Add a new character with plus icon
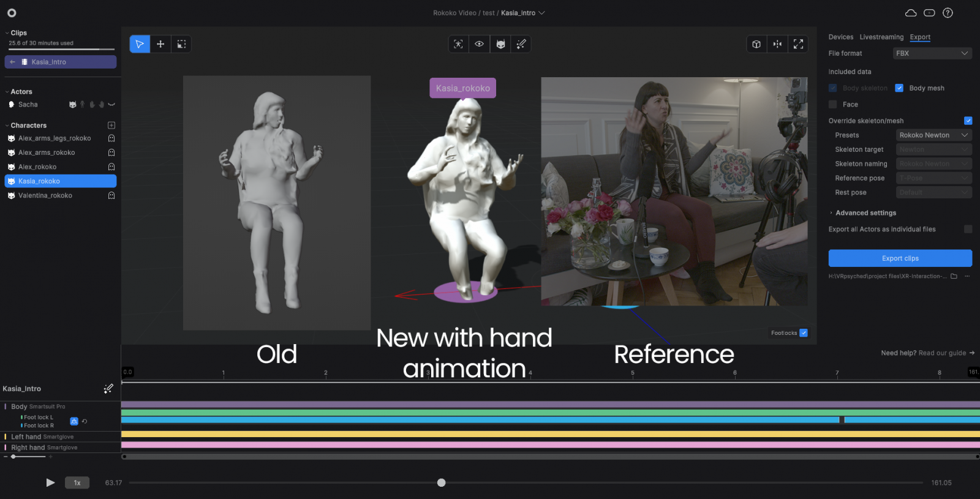The image size is (980, 499). pyautogui.click(x=111, y=126)
